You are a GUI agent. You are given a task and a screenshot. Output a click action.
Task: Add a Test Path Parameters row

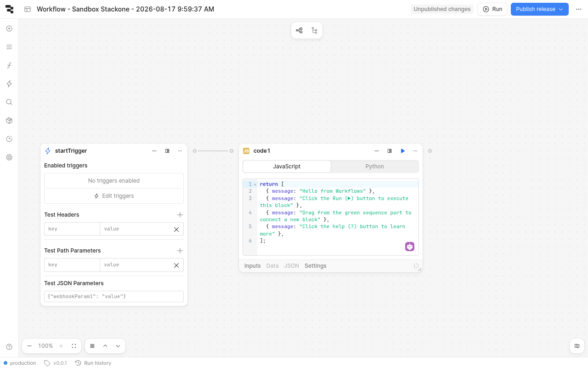click(180, 251)
